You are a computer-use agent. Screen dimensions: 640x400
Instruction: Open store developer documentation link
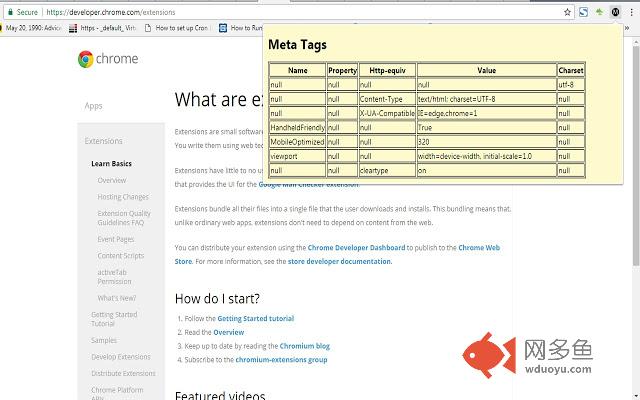coord(340,262)
